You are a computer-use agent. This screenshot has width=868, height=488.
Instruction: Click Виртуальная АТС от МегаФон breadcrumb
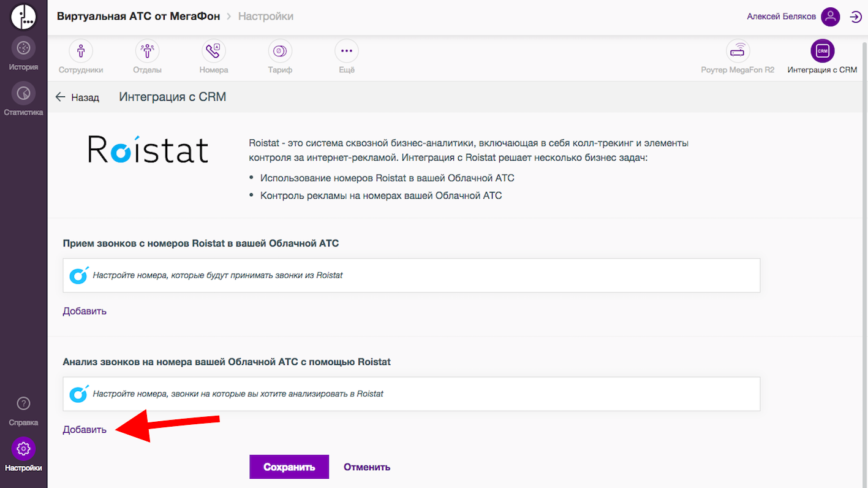click(x=138, y=17)
